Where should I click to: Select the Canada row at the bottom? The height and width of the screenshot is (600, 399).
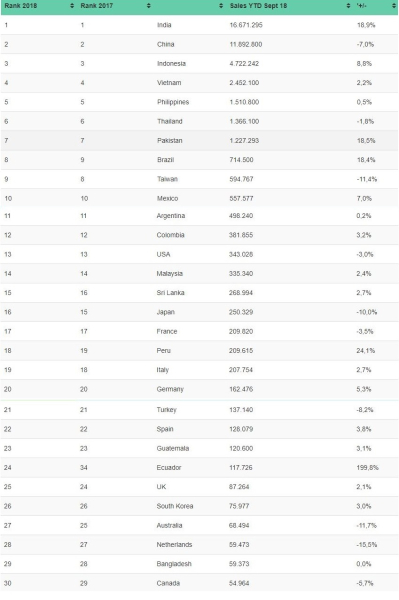[x=199, y=583]
